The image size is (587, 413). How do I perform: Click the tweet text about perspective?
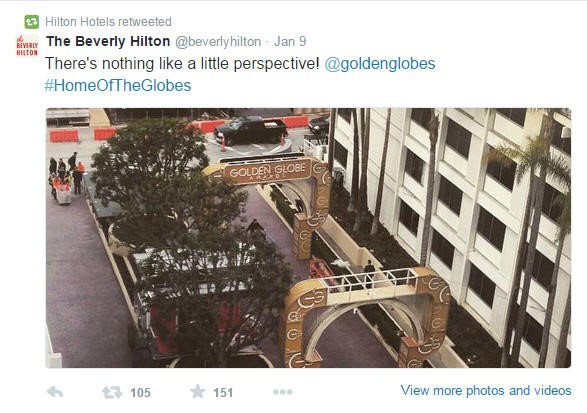(x=182, y=64)
